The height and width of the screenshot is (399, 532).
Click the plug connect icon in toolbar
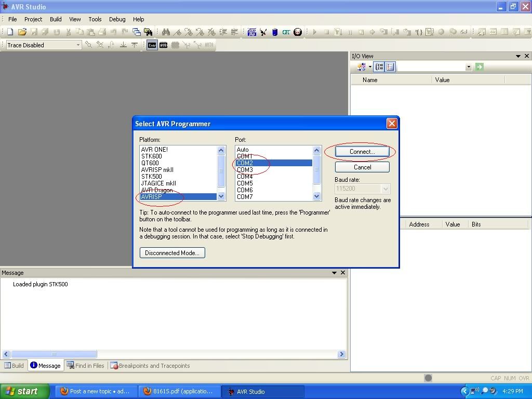point(263,32)
